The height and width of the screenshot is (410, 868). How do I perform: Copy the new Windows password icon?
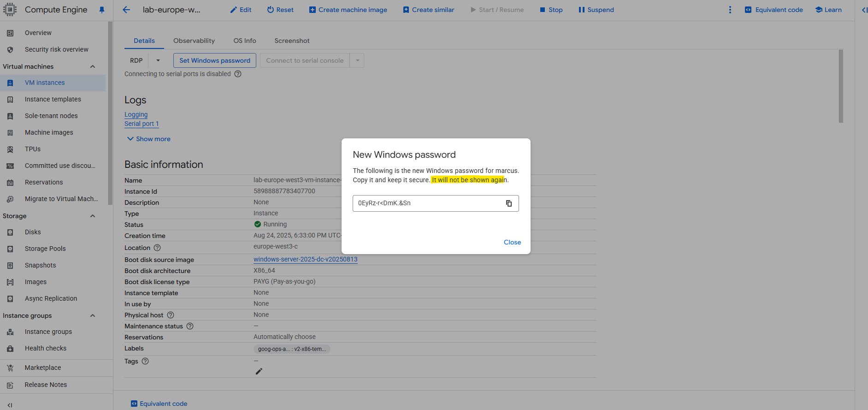[x=509, y=203]
